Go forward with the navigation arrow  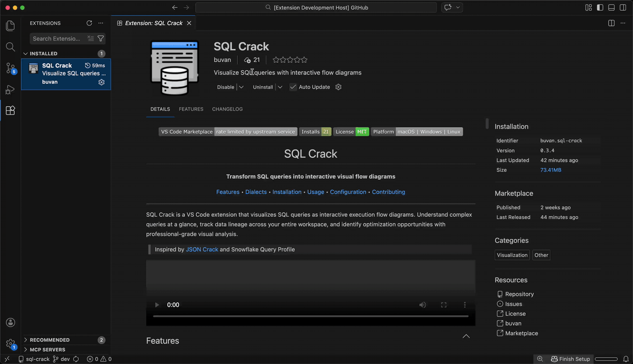[x=186, y=7]
